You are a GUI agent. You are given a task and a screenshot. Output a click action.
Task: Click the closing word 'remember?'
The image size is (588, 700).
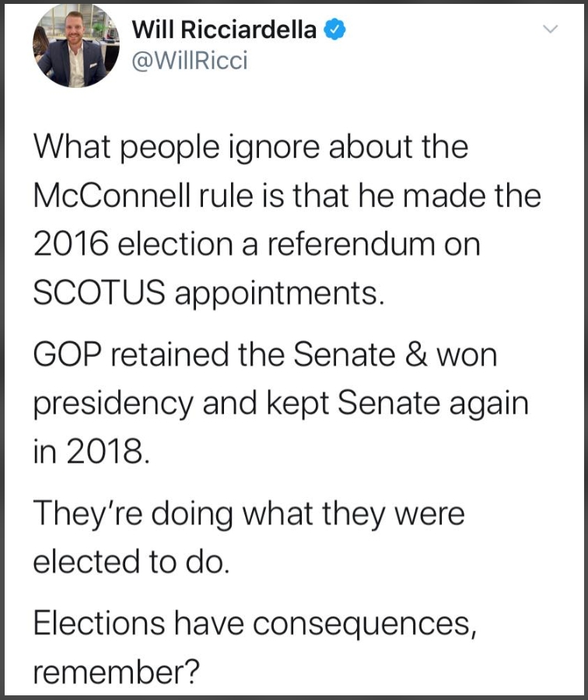tap(116, 672)
